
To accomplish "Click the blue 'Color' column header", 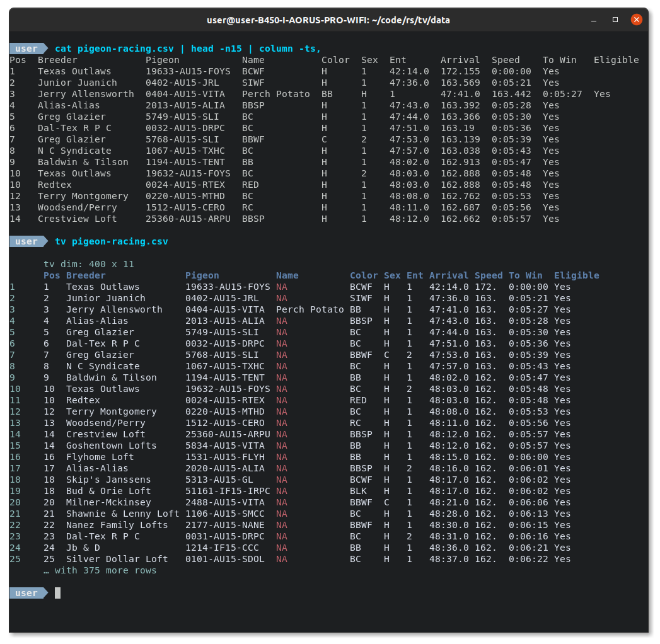I will click(364, 275).
